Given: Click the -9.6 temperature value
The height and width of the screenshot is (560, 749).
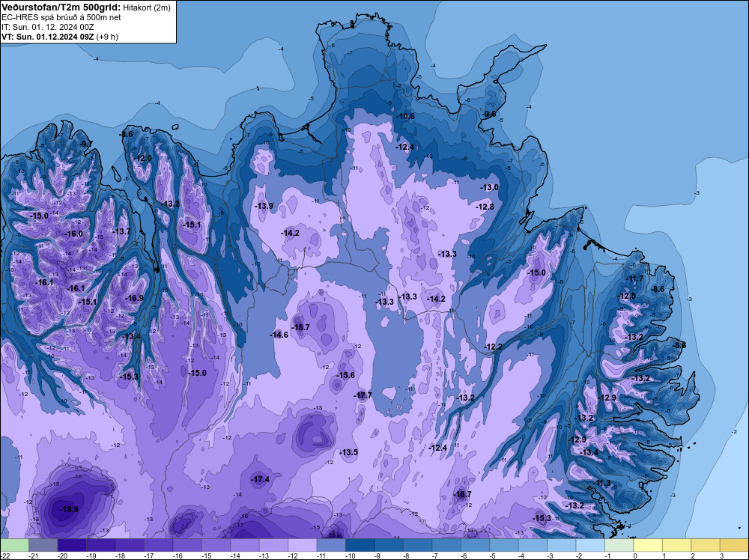Looking at the screenshot, I should pos(488,114).
